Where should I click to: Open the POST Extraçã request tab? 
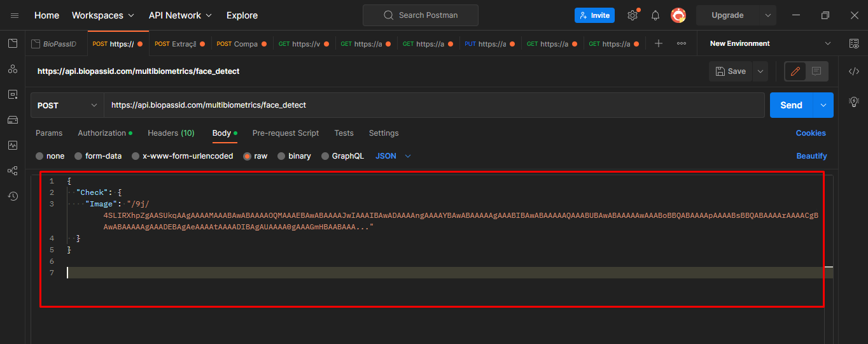180,44
